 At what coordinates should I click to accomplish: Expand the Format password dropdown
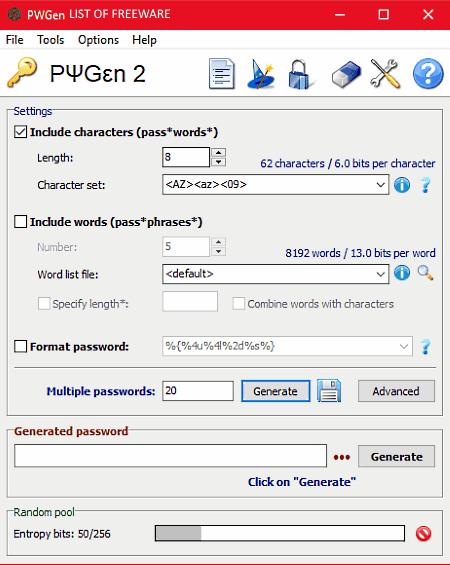pos(404,346)
